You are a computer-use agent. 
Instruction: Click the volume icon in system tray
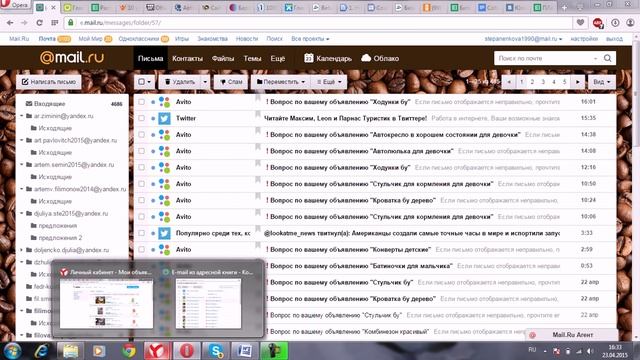click(590, 351)
